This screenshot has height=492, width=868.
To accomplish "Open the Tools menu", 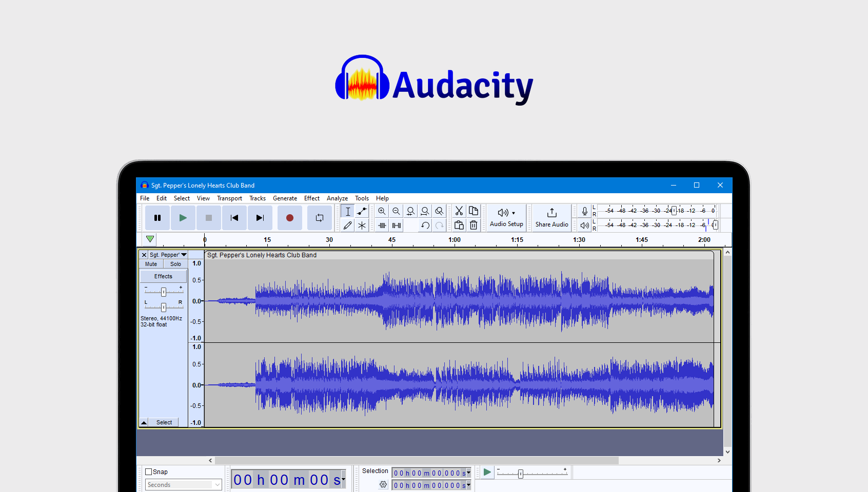I will coord(362,198).
